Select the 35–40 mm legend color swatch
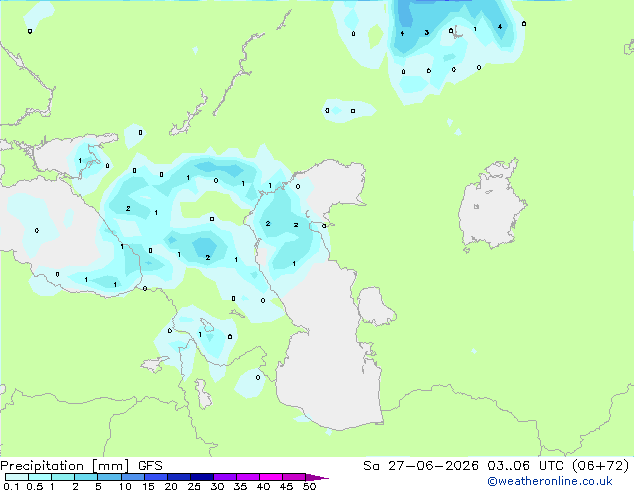This screenshot has height=490, width=634. [x=248, y=477]
